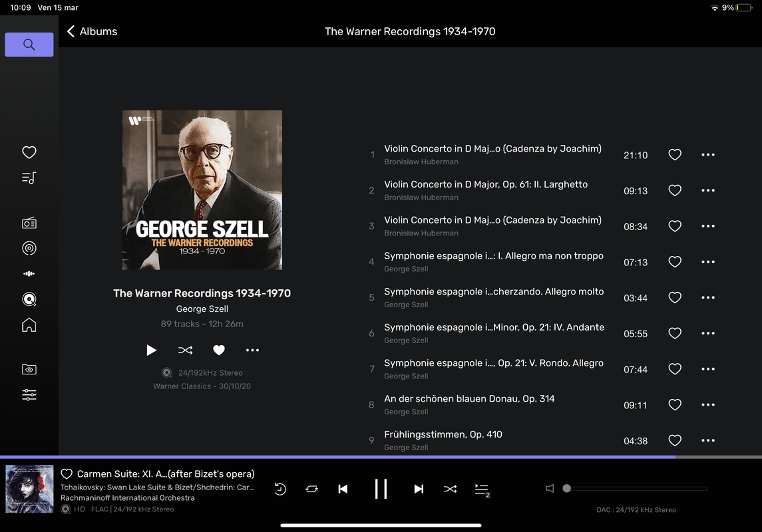762x532 pixels.
Task: Toggle repeat in the player bar
Action: (311, 489)
